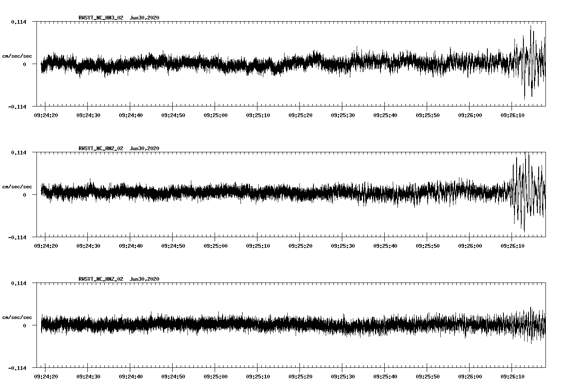This screenshot has width=576, height=392.
Task: Click the 09:24:20 time label under HN2 plot
Action: coord(46,246)
